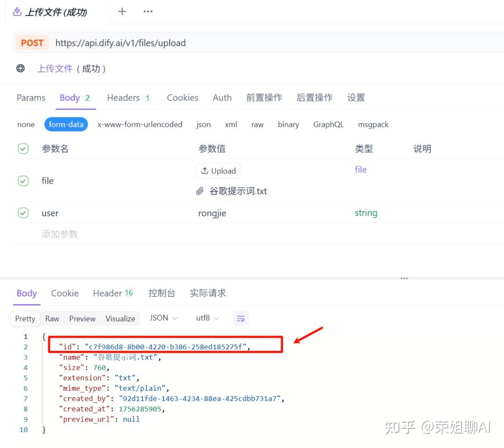Click the 添加参数 link to add a parameter
Image resolution: width=504 pixels, height=448 pixels.
tap(60, 234)
